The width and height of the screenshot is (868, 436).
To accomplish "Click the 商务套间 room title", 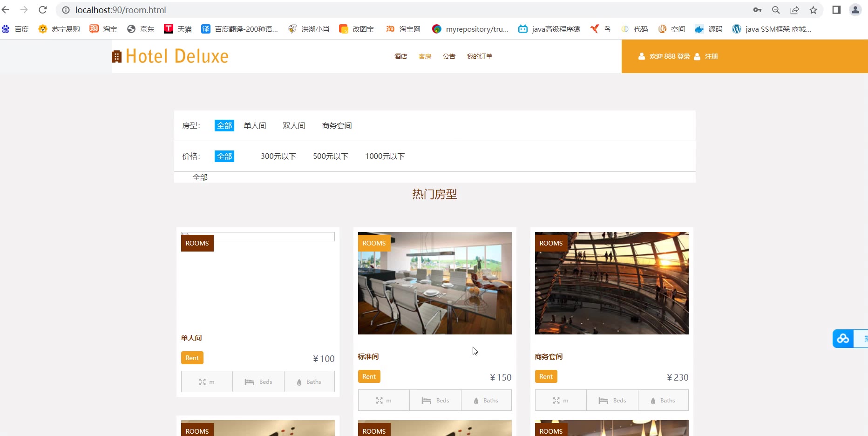I will (x=549, y=356).
